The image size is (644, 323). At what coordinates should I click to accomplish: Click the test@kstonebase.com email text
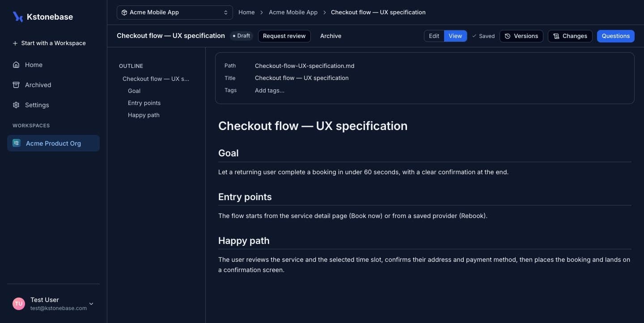click(x=59, y=308)
